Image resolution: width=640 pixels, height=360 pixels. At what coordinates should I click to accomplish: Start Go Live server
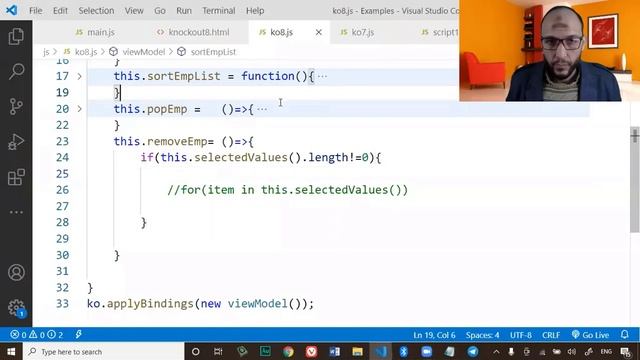(x=590, y=335)
